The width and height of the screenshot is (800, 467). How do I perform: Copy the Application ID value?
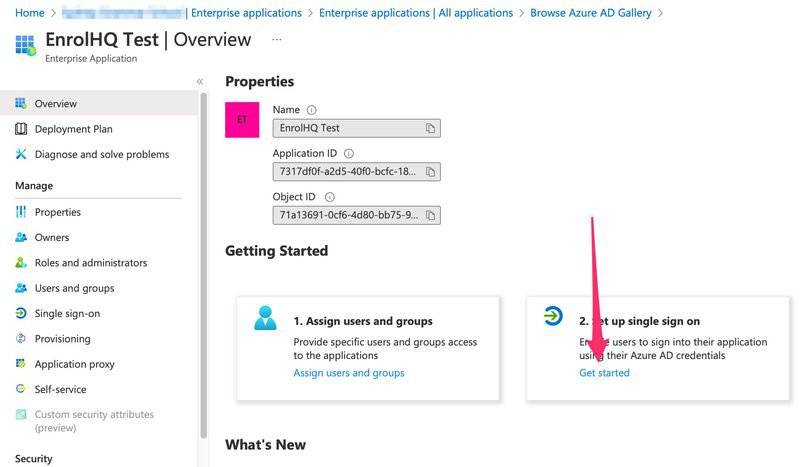tap(431, 172)
